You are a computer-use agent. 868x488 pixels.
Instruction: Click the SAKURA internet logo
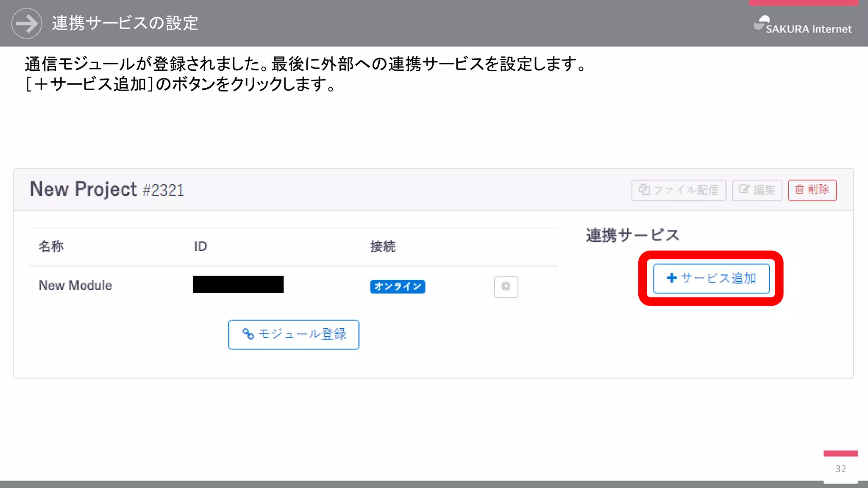tap(803, 25)
